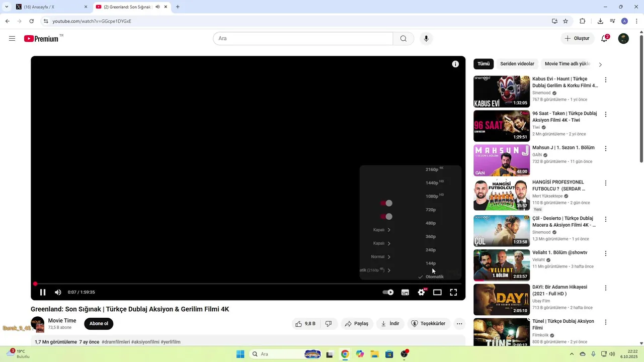This screenshot has height=362, width=644.
Task: Open Windows Start menu
Action: coord(240,354)
